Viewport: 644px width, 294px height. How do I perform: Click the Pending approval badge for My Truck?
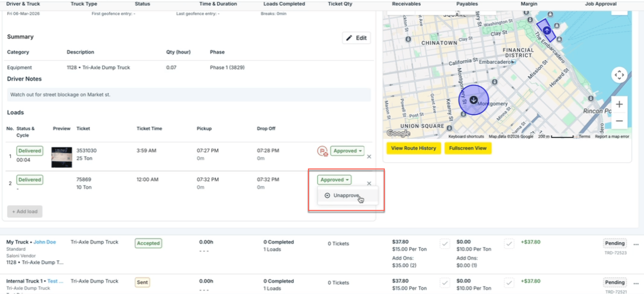[615, 243]
